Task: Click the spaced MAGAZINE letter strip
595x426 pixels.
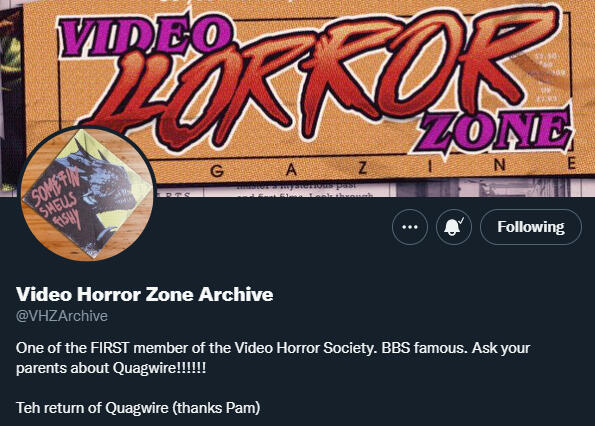Action: pos(364,169)
